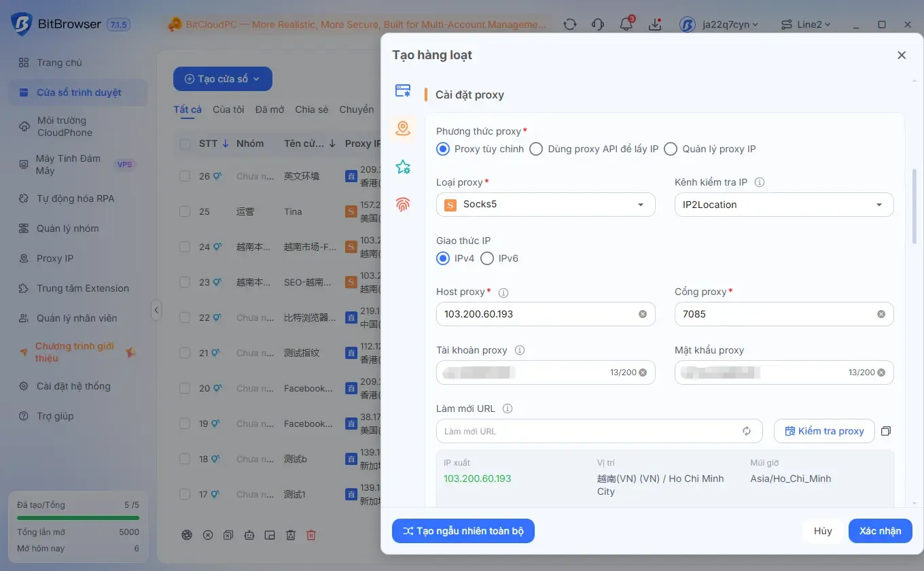Open the notification bell icon
This screenshot has width=924, height=571.
[x=626, y=24]
